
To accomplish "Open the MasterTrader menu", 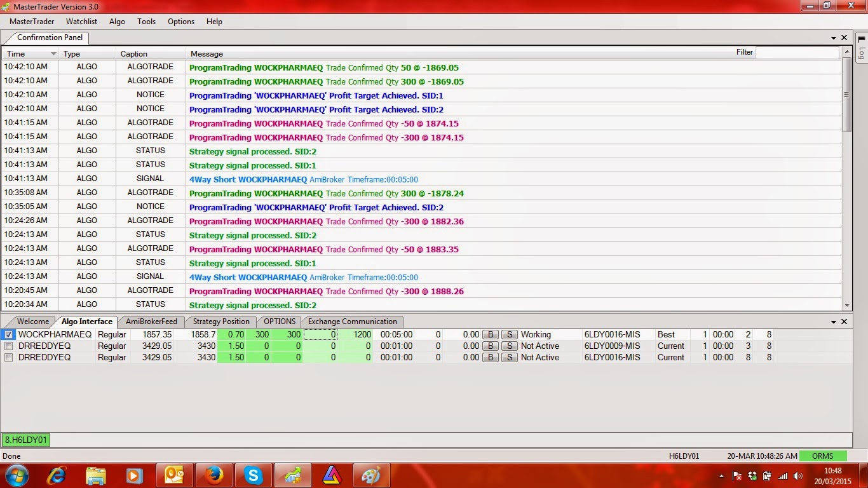I will (x=32, y=22).
